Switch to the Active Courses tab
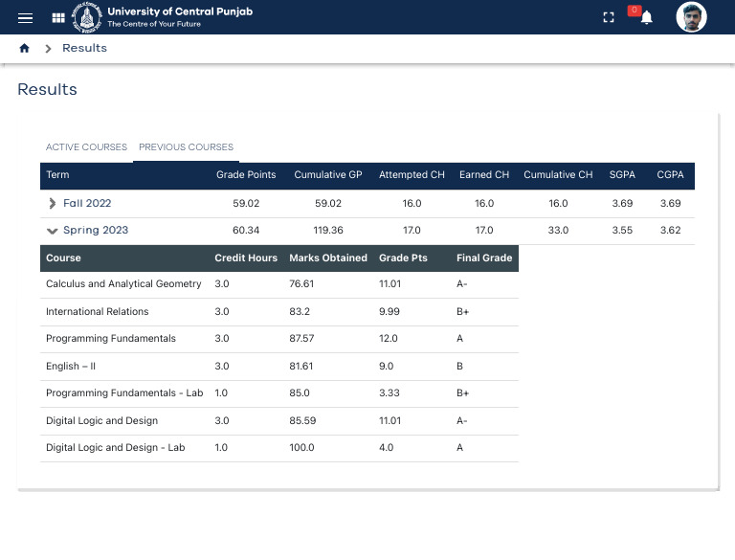 pos(86,147)
